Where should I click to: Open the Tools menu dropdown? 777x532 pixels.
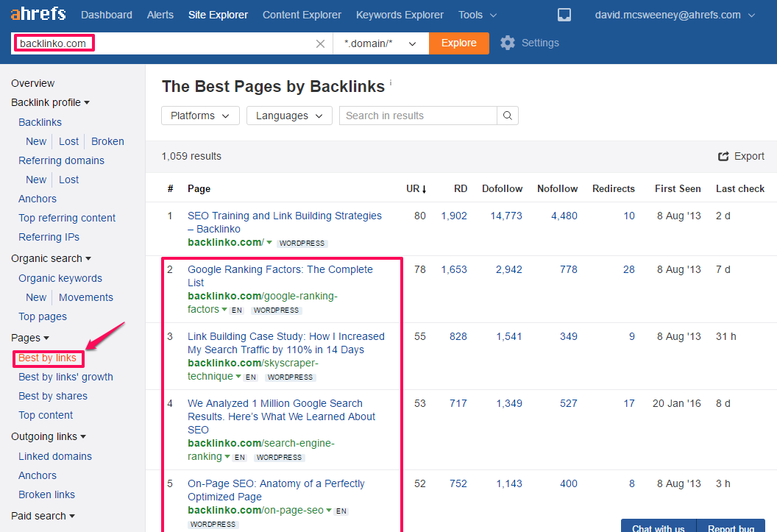(478, 15)
